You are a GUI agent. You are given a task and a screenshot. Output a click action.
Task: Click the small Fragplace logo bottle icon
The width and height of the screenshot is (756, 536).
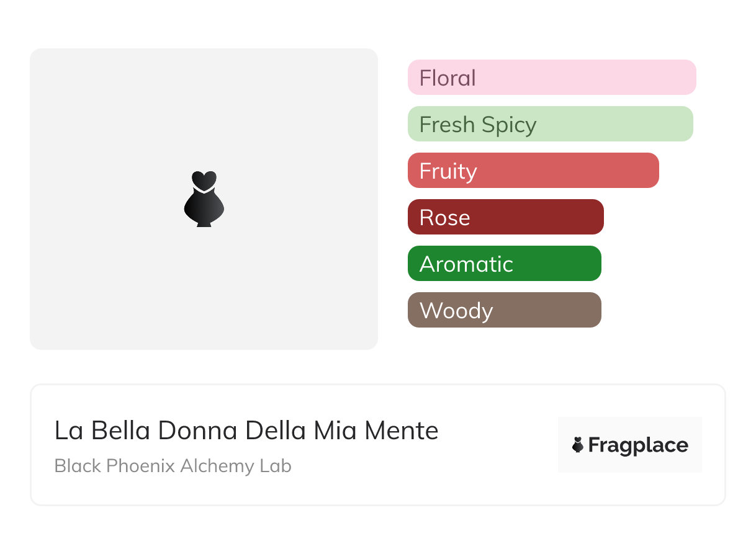point(578,445)
